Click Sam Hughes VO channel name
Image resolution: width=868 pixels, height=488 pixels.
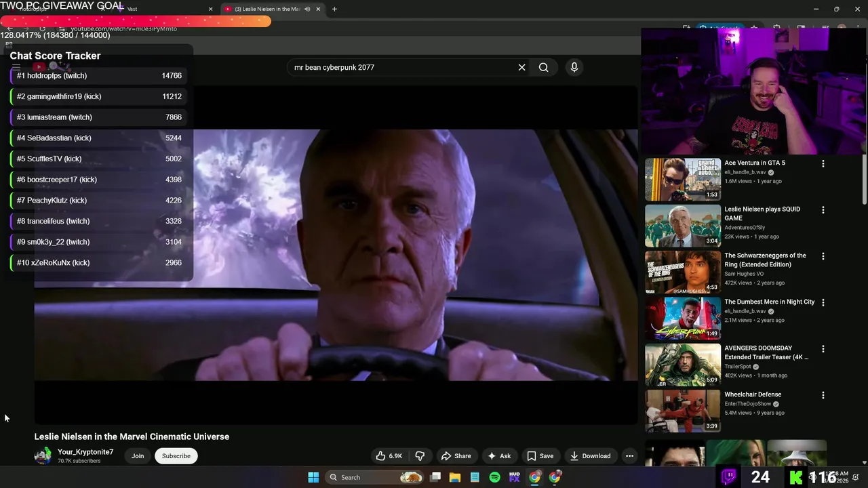pyautogui.click(x=744, y=274)
